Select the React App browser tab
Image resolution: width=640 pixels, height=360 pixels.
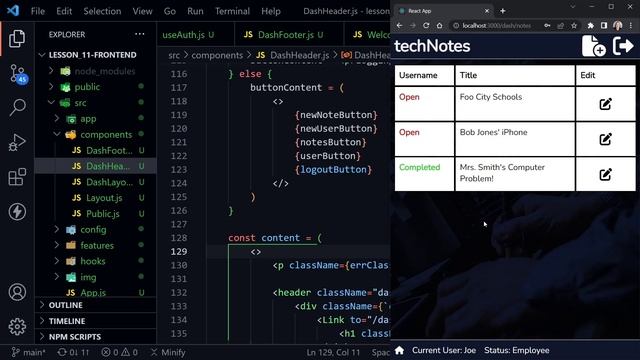click(444, 11)
